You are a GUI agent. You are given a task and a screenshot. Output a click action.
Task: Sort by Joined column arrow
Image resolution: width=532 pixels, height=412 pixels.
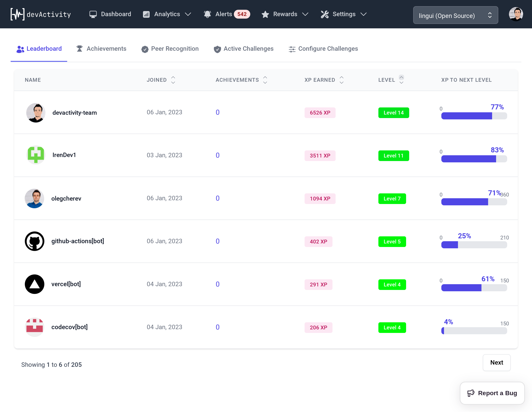[x=173, y=80]
